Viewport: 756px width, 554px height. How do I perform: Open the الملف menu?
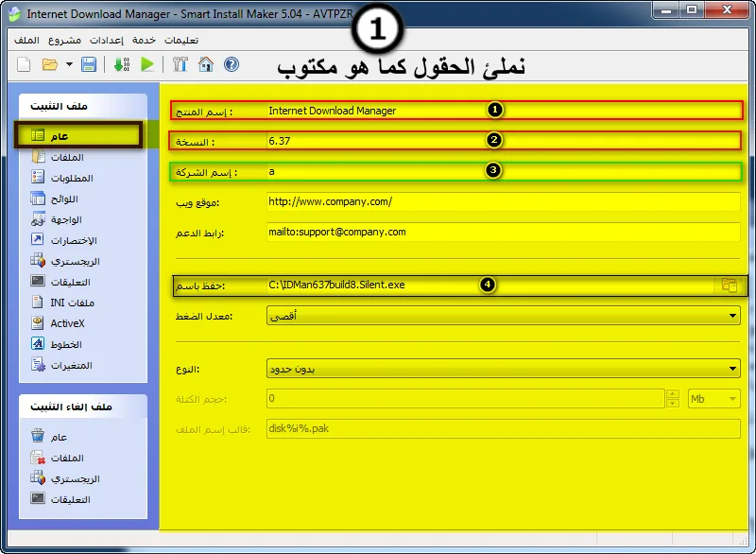[26, 40]
